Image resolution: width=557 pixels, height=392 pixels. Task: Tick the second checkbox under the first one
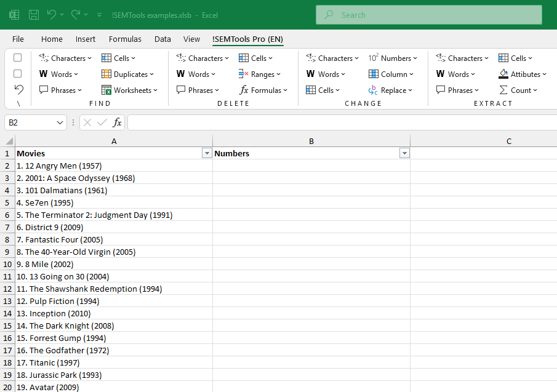point(17,73)
